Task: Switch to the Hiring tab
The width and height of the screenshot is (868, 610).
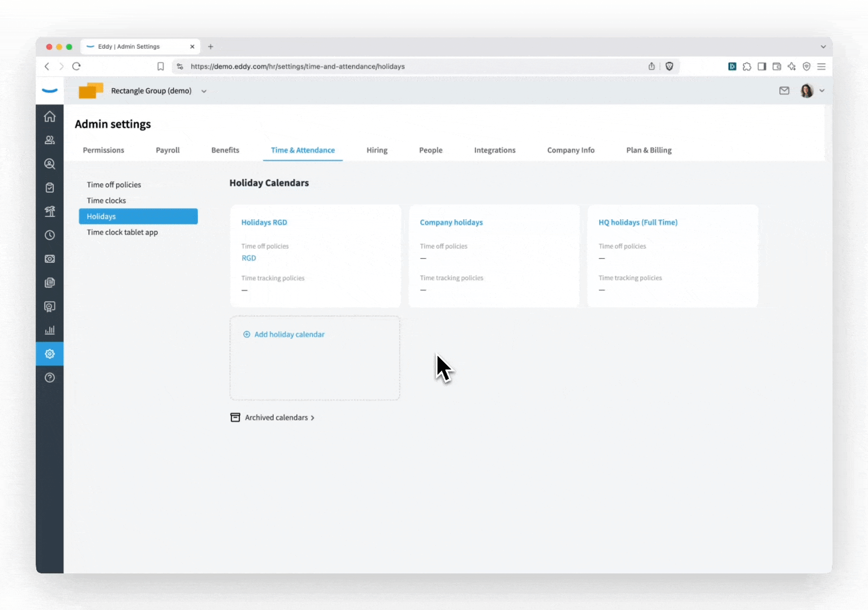Action: pyautogui.click(x=377, y=150)
